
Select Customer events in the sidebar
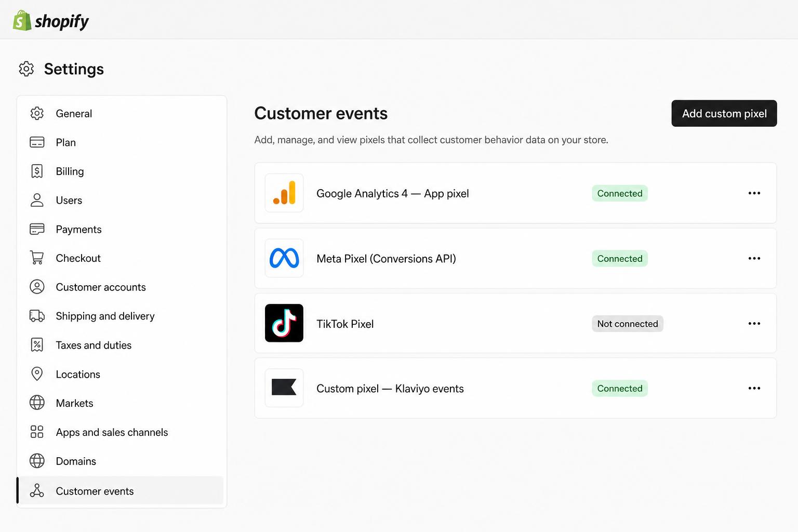coord(121,490)
